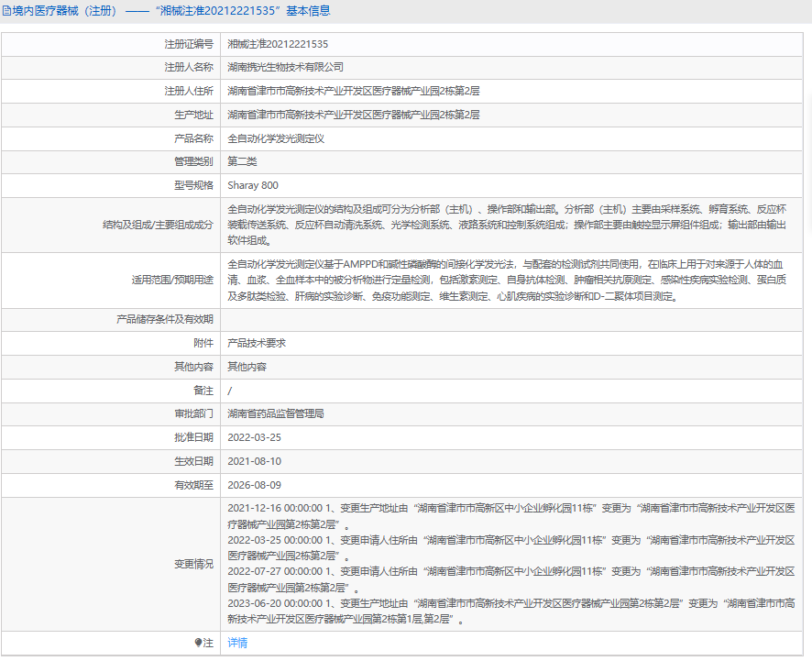Image resolution: width=812 pixels, height=661 pixels.
Task: Open the 详情 link
Action: tap(237, 643)
